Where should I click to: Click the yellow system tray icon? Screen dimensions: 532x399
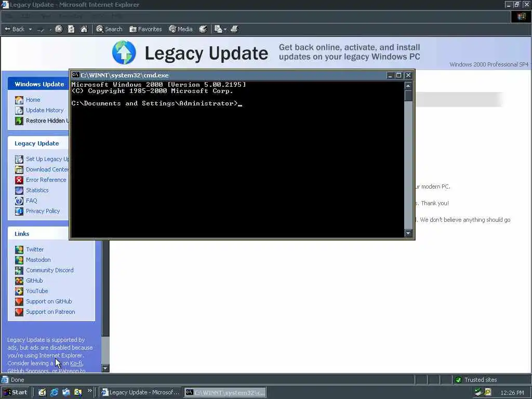tap(488, 392)
